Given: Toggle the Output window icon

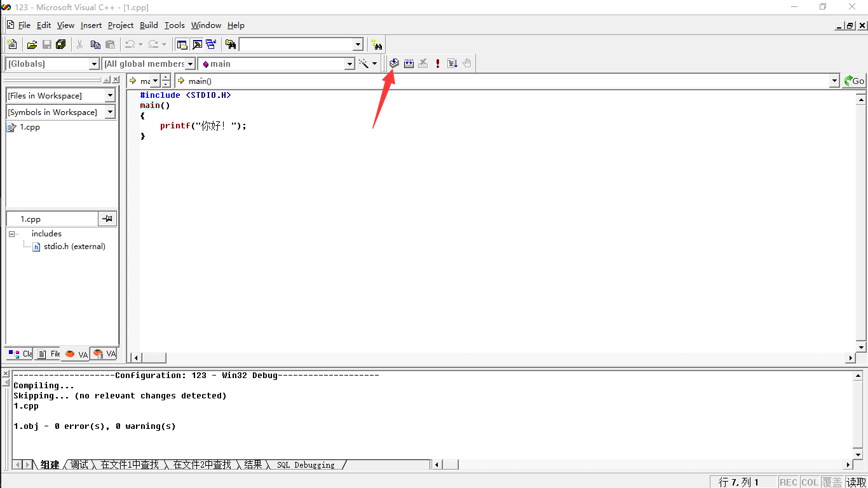Looking at the screenshot, I should (197, 44).
